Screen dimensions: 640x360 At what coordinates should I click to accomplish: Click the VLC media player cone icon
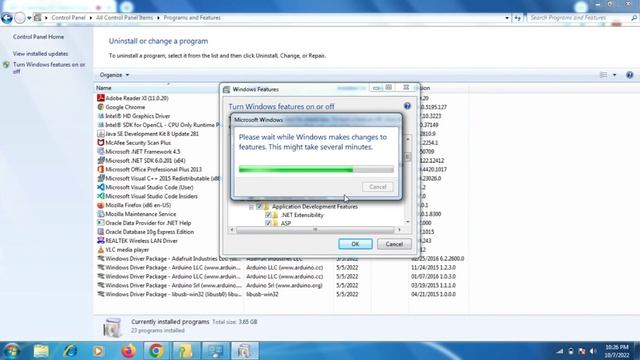coord(100,249)
